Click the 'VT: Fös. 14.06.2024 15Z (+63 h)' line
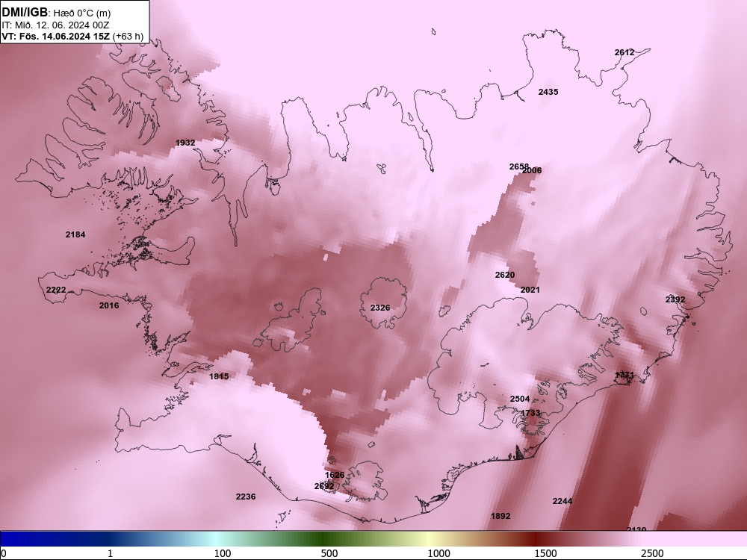 click(72, 36)
